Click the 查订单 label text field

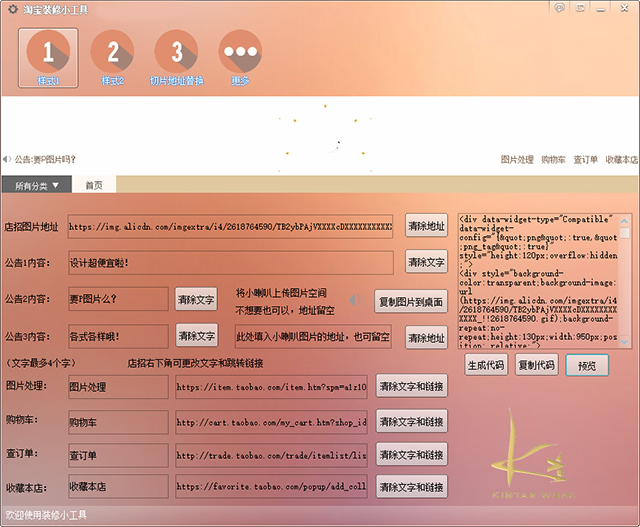[x=118, y=455]
